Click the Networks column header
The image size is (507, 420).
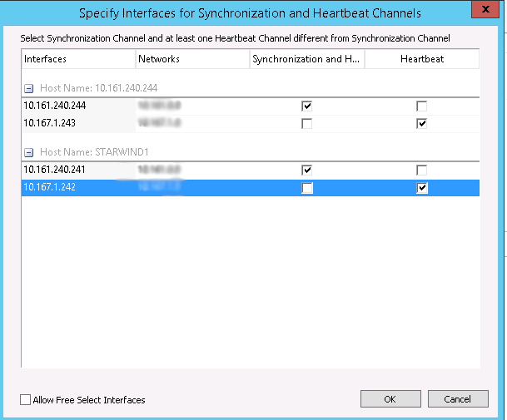coord(191,59)
